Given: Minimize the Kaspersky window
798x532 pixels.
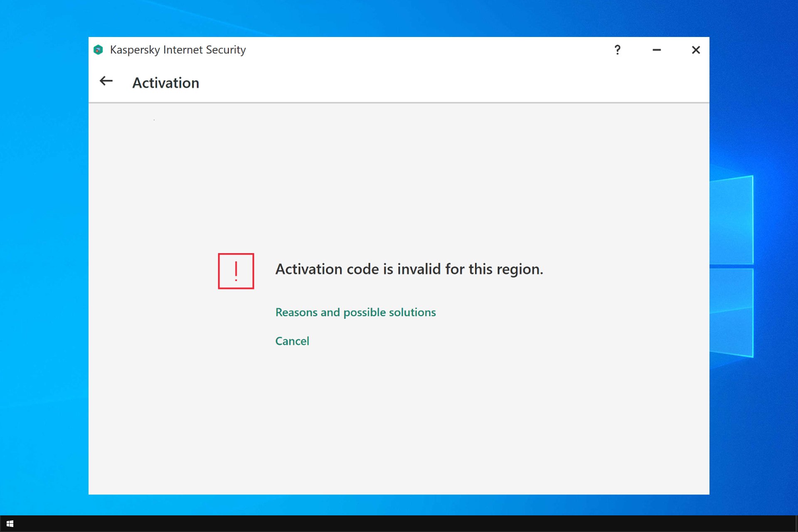Looking at the screenshot, I should [657, 50].
